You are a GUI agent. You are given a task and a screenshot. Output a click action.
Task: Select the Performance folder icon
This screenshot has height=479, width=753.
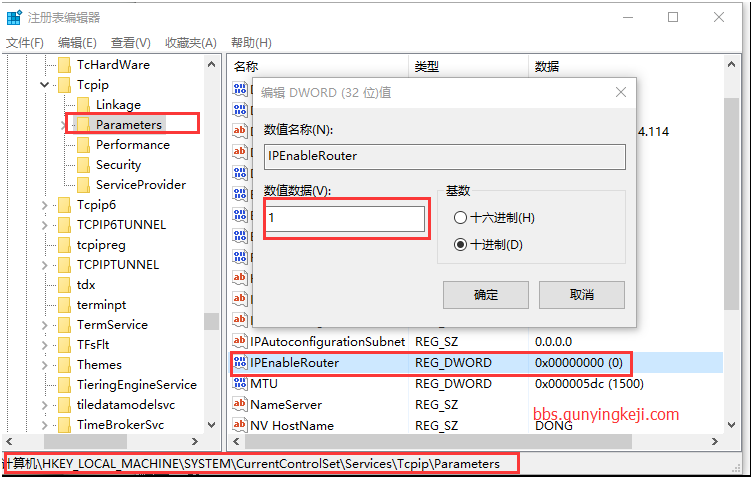(83, 145)
